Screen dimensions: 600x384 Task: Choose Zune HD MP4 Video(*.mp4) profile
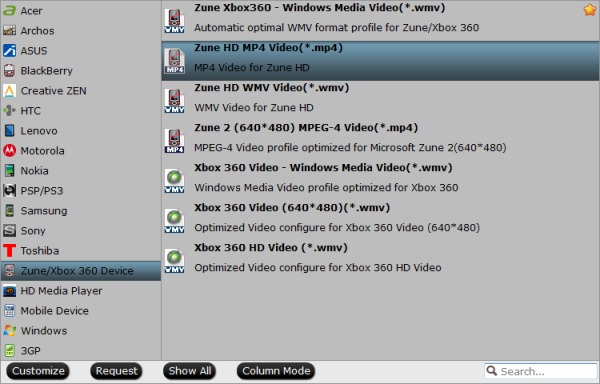(380, 61)
